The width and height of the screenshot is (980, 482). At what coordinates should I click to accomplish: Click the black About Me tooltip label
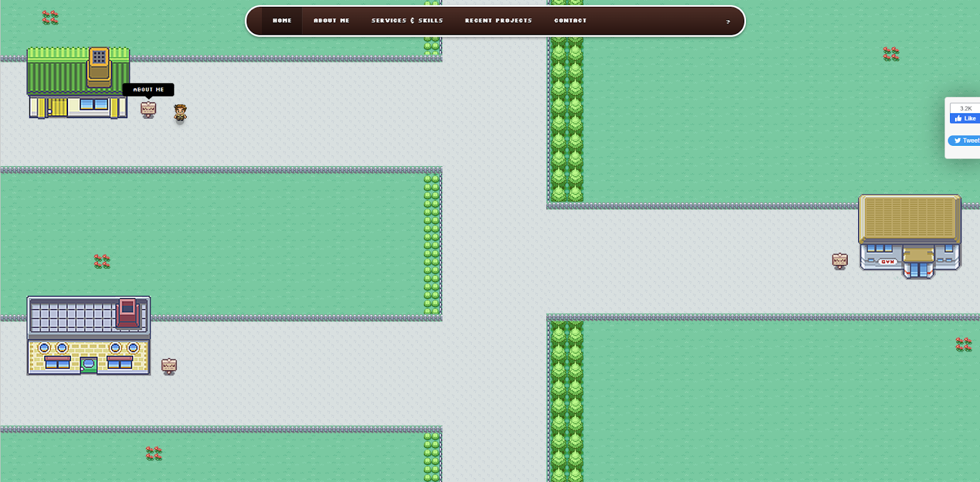[148, 89]
